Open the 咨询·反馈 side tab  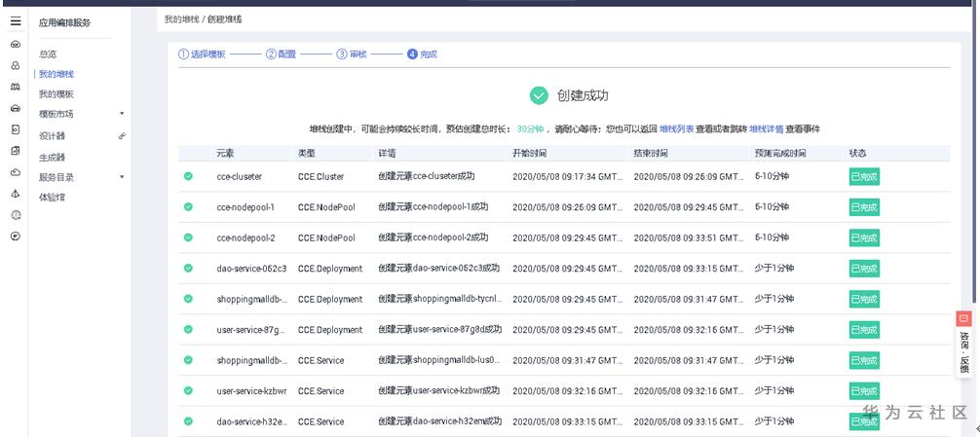(x=963, y=351)
